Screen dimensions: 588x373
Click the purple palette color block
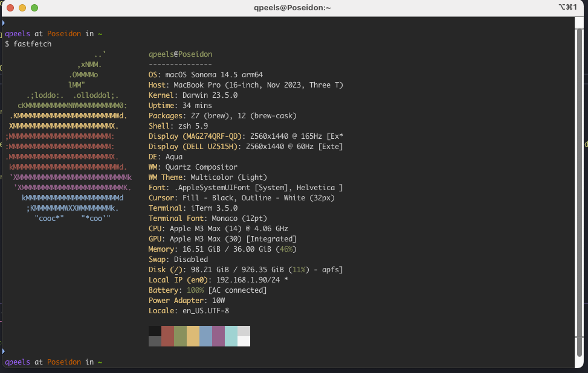coord(218,336)
